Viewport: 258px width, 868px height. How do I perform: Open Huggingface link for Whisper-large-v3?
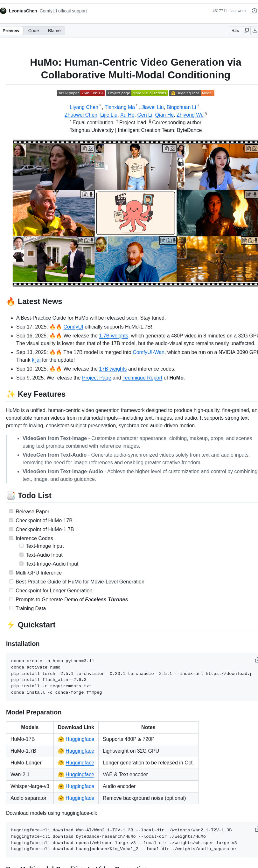pyautogui.click(x=80, y=786)
